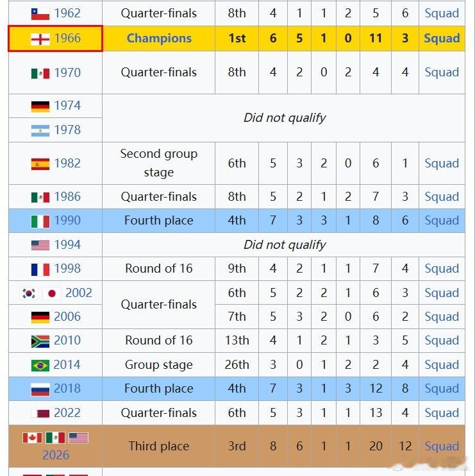Click the Argentina flag icon beside 1978
The width and height of the screenshot is (475, 476).
(40, 130)
